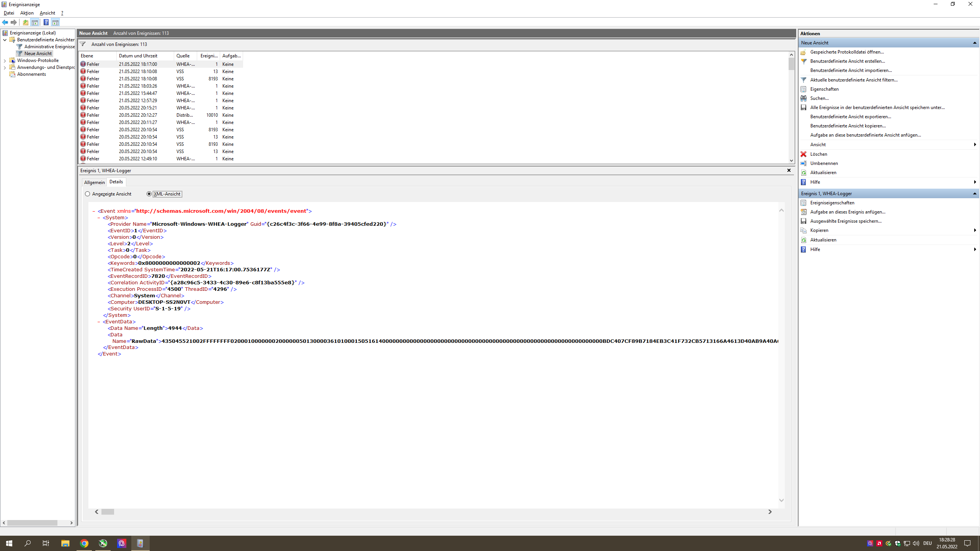Click the filter current custom view icon
The image size is (980, 551).
[804, 80]
